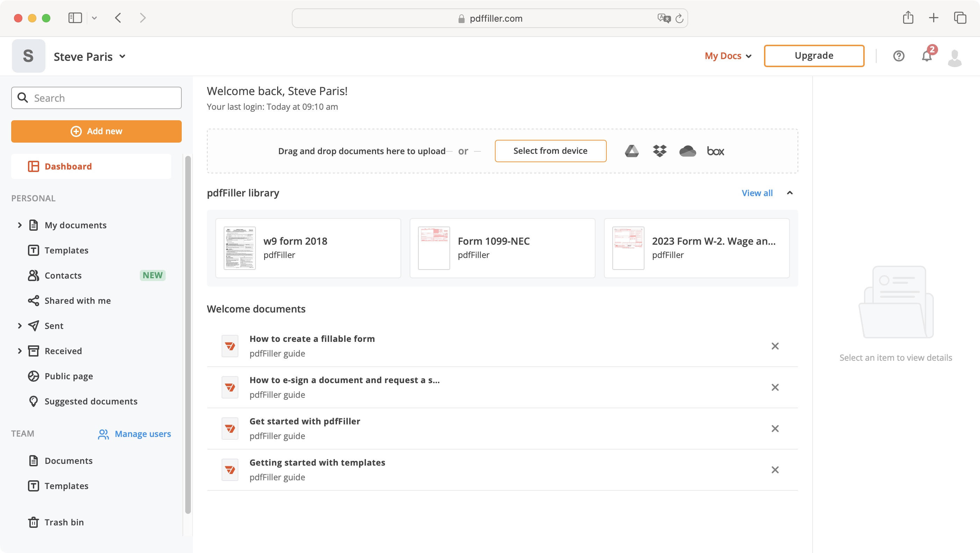Screen dimensions: 980x553
Task: Expand the Sent section arrow
Action: (x=20, y=326)
